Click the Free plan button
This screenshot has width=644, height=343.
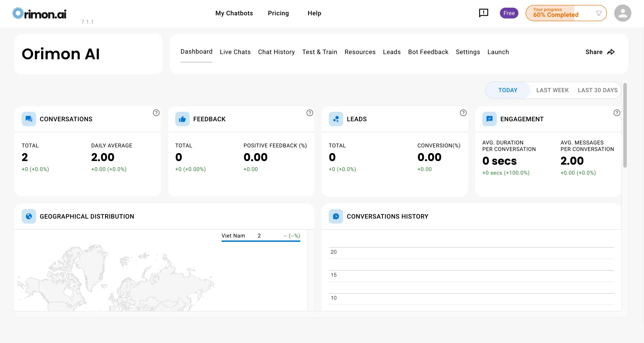click(x=509, y=13)
